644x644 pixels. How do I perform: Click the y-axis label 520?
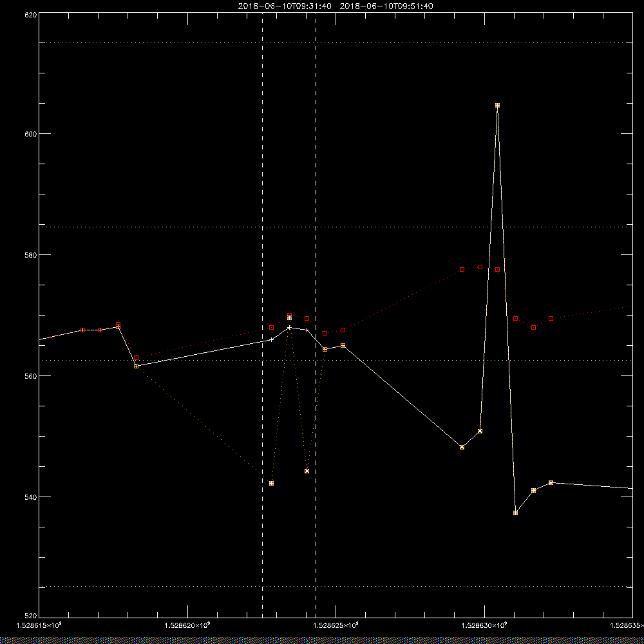click(x=30, y=616)
